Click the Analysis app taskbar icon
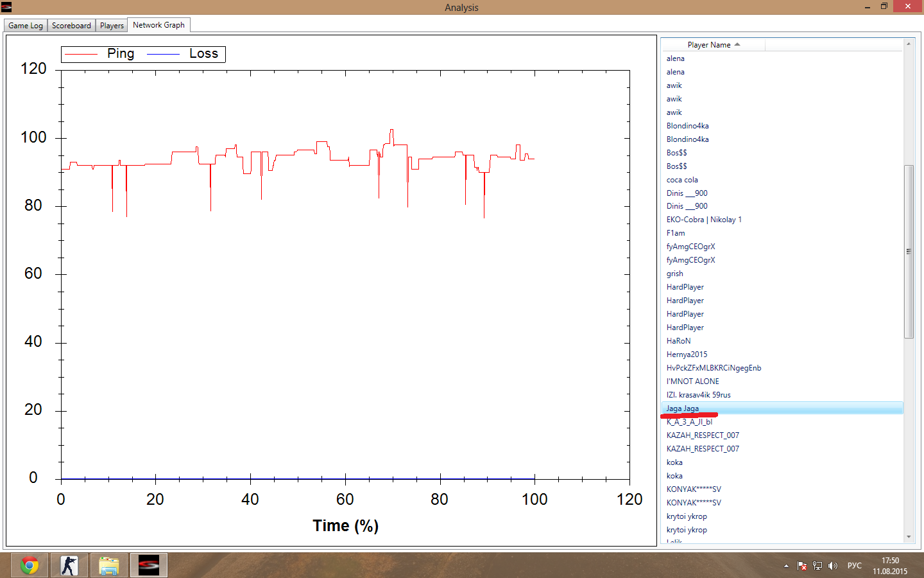Viewport: 924px width, 578px height. (149, 565)
